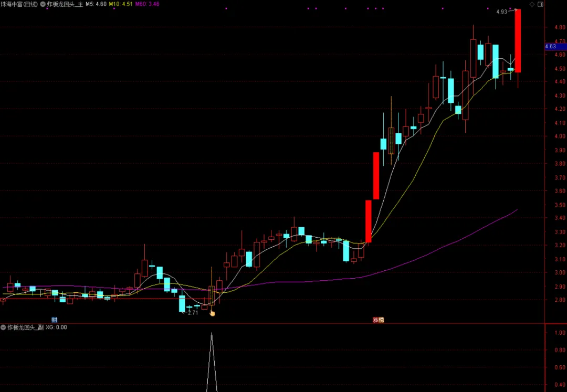567x392 pixels.
Task: Click the 炸板龙回头_主 indicator name
Action: tap(65, 4)
